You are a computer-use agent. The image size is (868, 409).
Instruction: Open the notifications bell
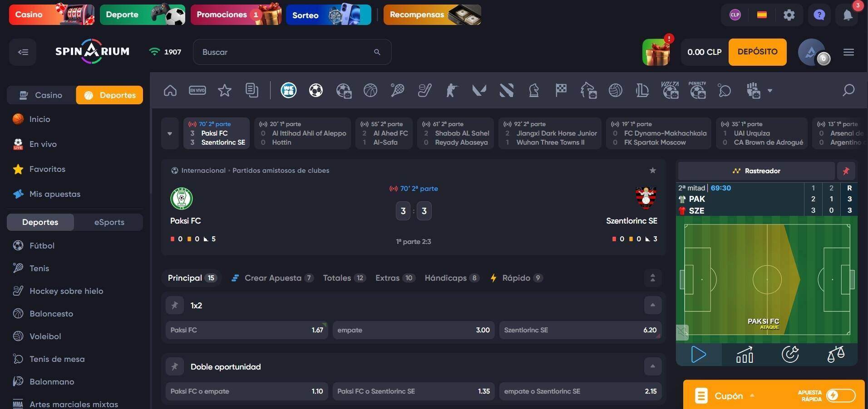tap(848, 15)
